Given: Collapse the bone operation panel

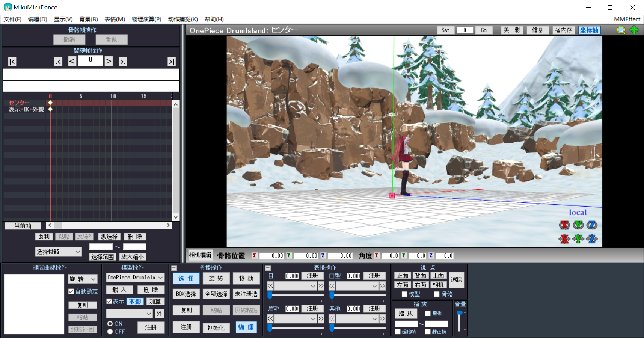Looking at the screenshot, I should (x=174, y=268).
